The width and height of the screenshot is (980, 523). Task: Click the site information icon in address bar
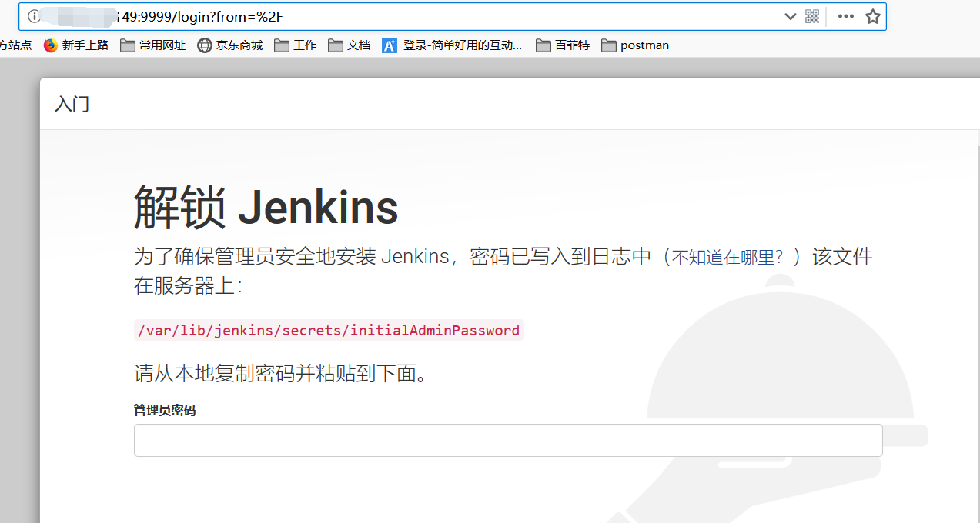point(34,17)
